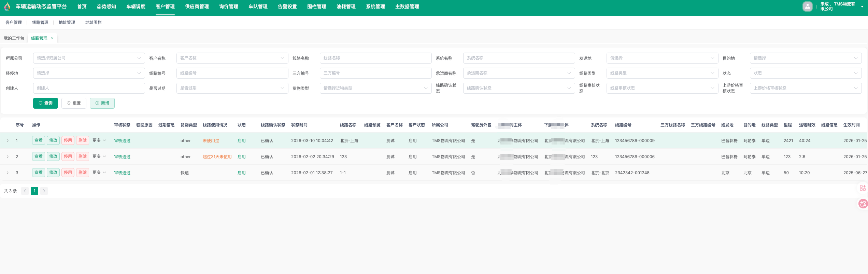Click the 线路名称 input field
Image resolution: width=868 pixels, height=274 pixels.
(375, 58)
